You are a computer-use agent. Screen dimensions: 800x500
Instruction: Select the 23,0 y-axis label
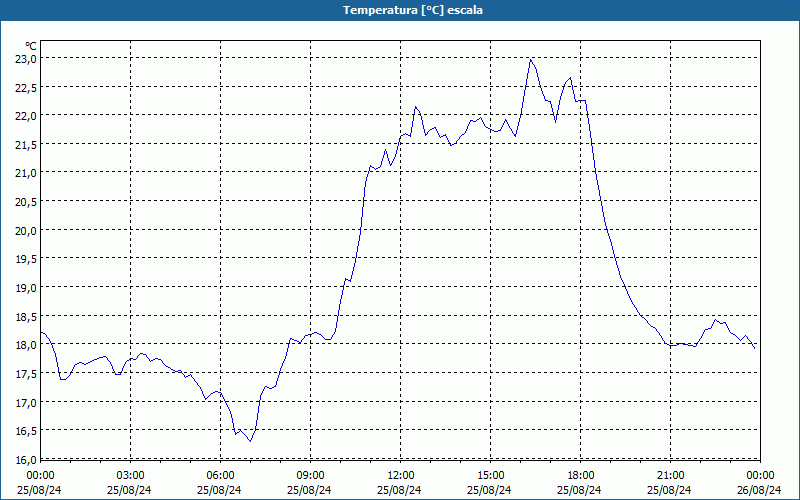tap(26, 59)
